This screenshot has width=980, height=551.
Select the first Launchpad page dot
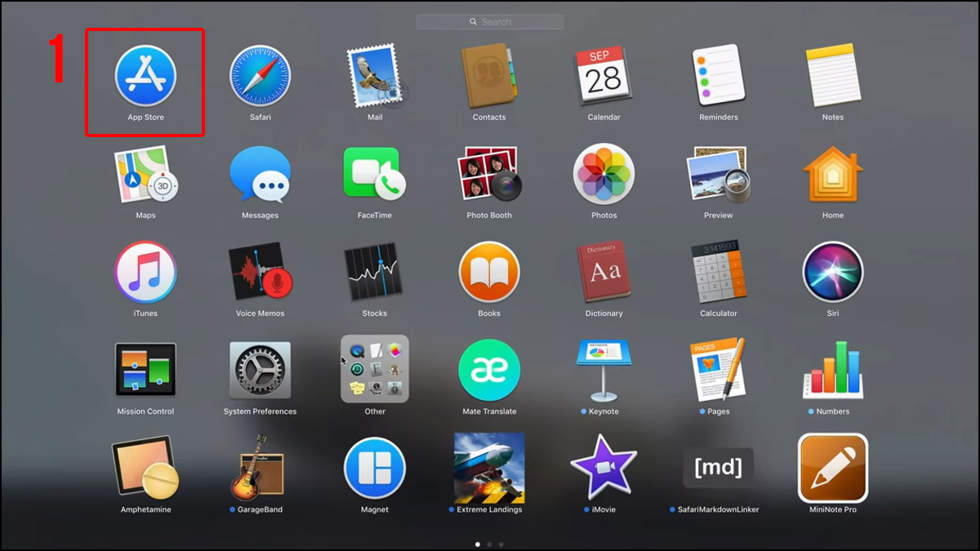pyautogui.click(x=478, y=544)
